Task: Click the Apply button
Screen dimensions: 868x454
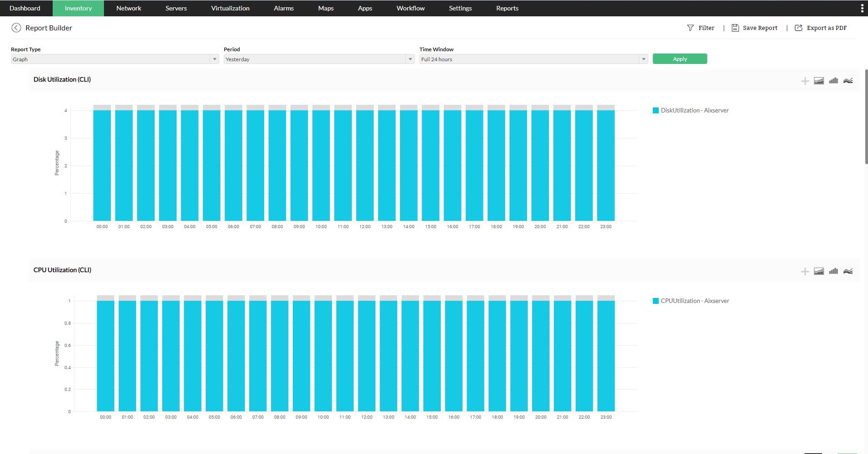Action: 680,59
